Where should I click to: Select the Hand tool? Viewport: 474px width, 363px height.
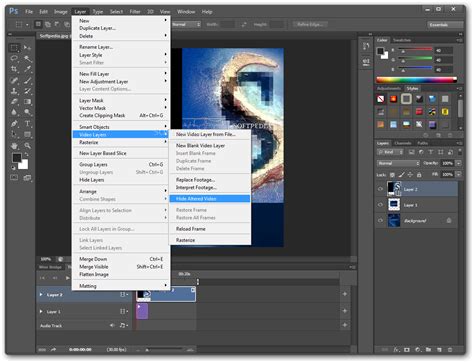pyautogui.click(x=14, y=146)
